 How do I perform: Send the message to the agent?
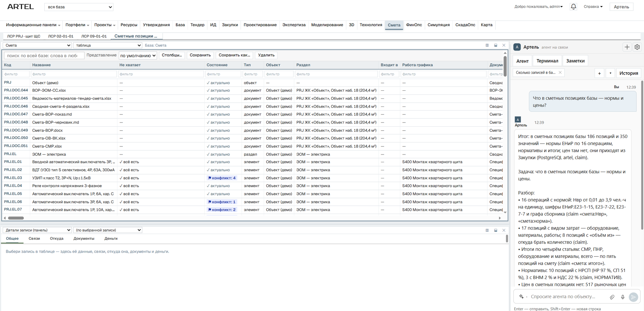633,297
